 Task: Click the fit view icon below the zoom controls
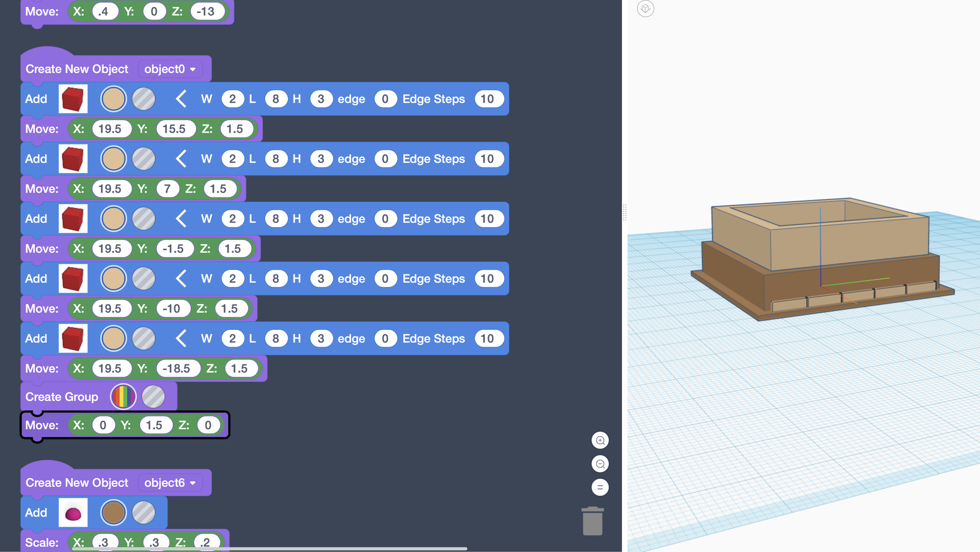600,487
